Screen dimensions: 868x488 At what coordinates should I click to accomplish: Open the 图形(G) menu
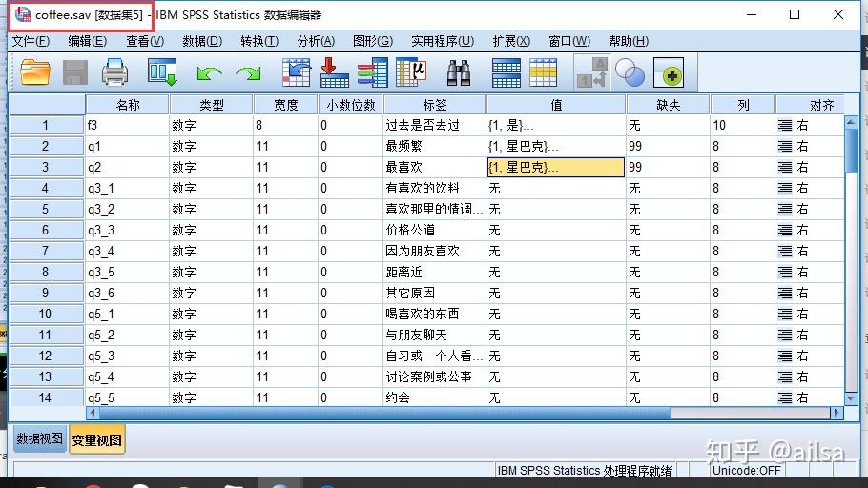pos(372,41)
